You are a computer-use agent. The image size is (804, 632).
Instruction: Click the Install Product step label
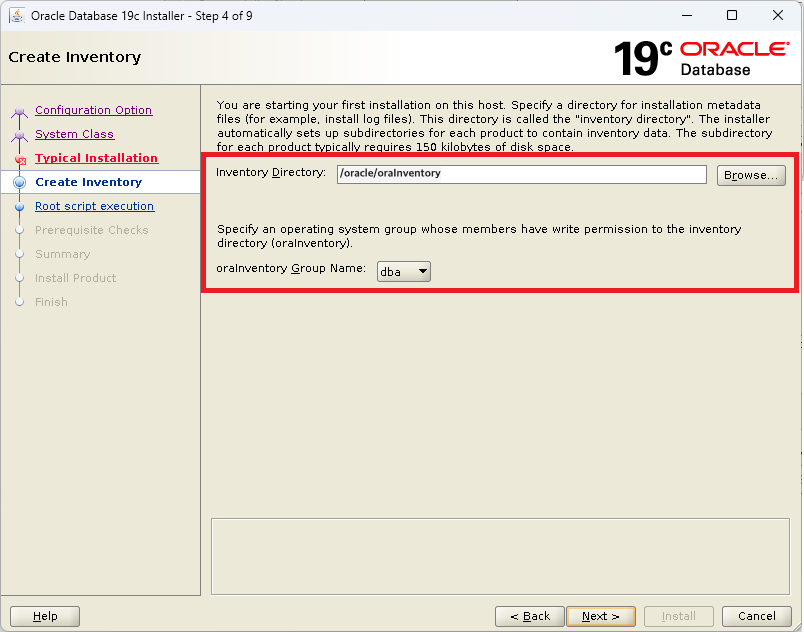click(75, 278)
